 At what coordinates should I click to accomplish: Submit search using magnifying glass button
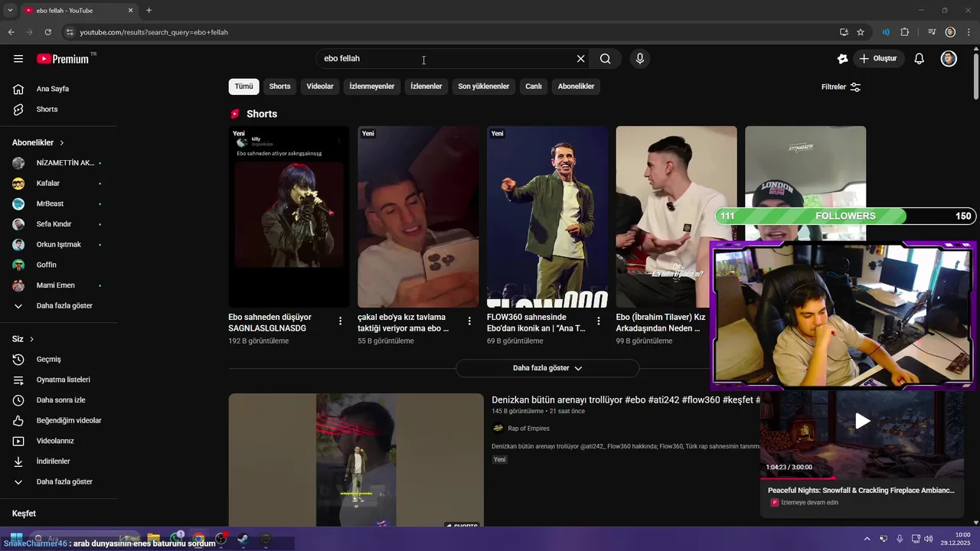[x=606, y=59]
